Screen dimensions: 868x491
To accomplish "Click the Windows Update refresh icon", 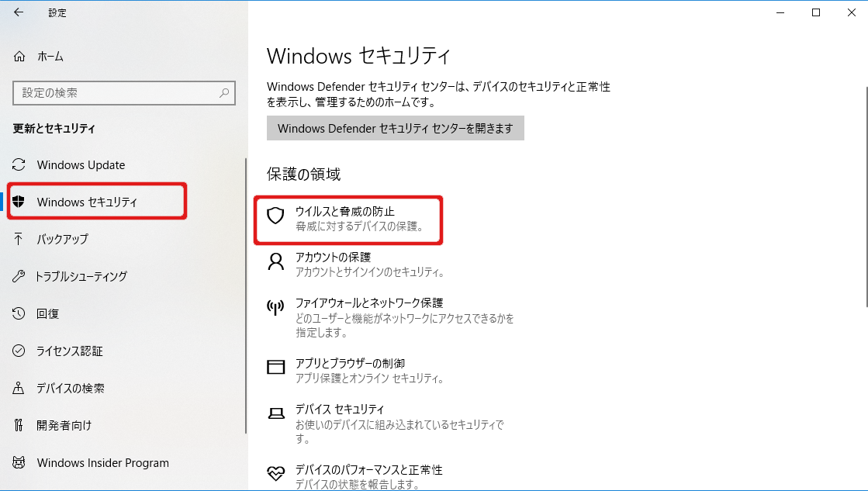I will click(x=19, y=165).
